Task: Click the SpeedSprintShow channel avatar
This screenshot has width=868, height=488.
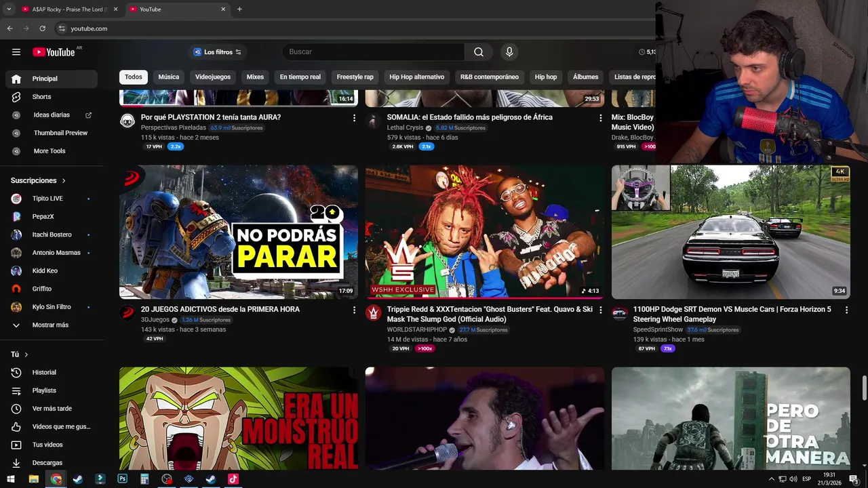Action: [619, 312]
